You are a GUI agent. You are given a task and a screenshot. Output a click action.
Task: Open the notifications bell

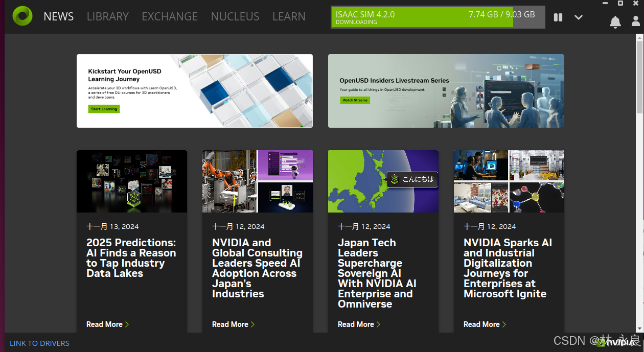click(615, 22)
